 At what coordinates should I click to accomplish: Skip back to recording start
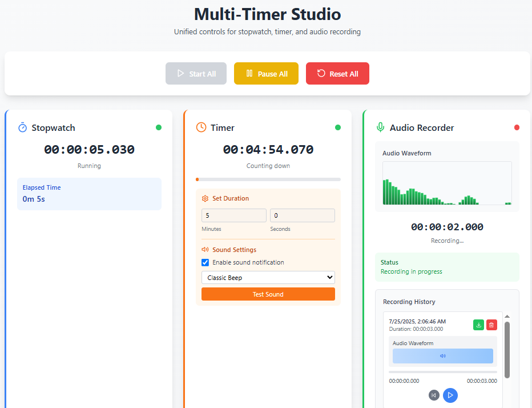tap(434, 395)
